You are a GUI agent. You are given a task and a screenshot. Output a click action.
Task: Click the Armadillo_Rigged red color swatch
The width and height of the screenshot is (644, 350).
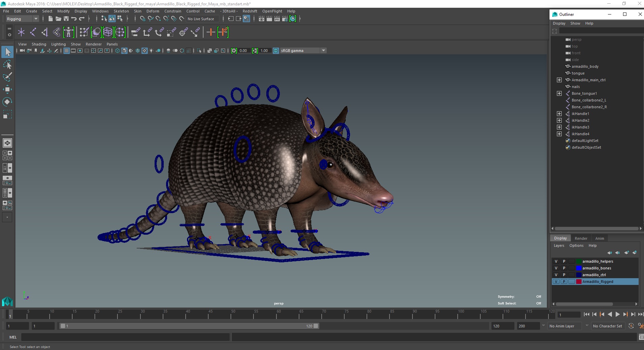[579, 282]
